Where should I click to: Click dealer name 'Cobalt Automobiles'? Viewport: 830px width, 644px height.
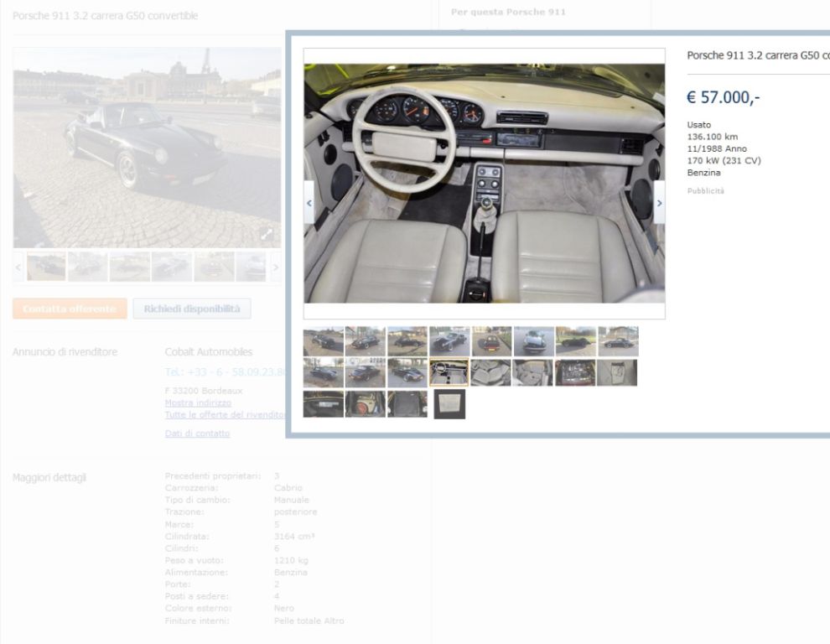(x=209, y=351)
